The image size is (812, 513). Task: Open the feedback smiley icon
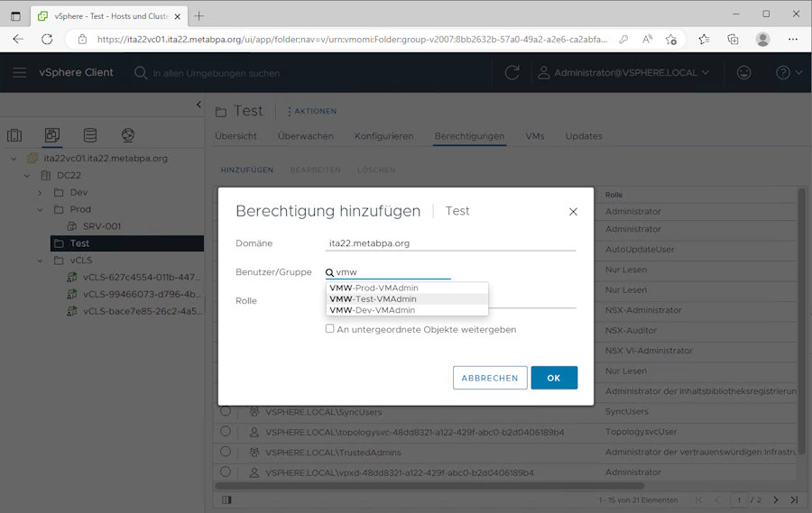743,72
